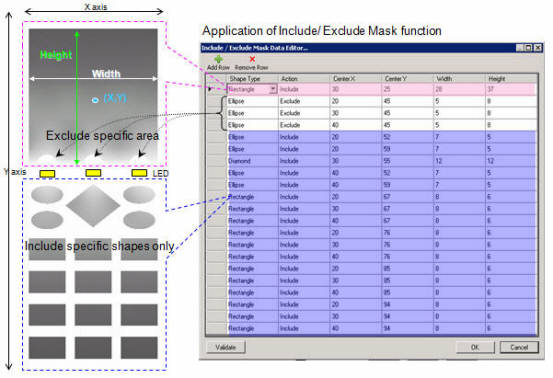Click Exclude for the Ellipse with Center X 20
Screen dimensions: 553x378
pyautogui.click(x=304, y=101)
